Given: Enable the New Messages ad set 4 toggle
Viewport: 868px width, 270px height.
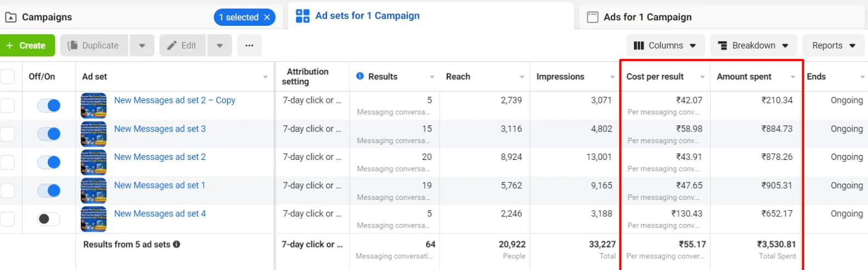Looking at the screenshot, I should 49,219.
